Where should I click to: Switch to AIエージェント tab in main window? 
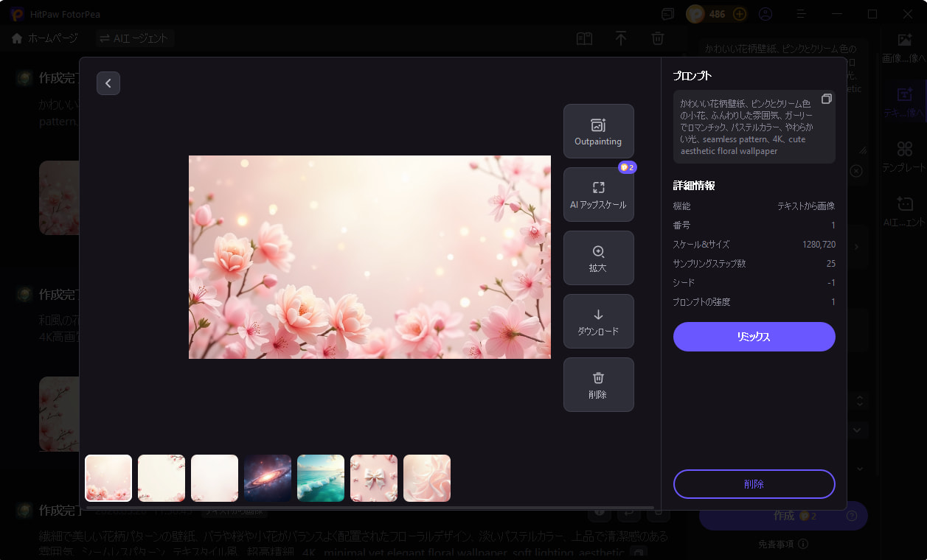(134, 38)
